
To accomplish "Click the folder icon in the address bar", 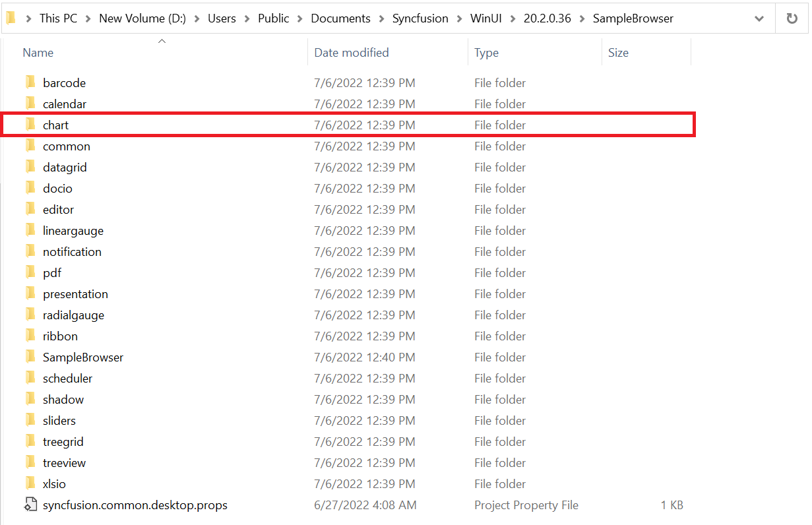I will (x=11, y=18).
